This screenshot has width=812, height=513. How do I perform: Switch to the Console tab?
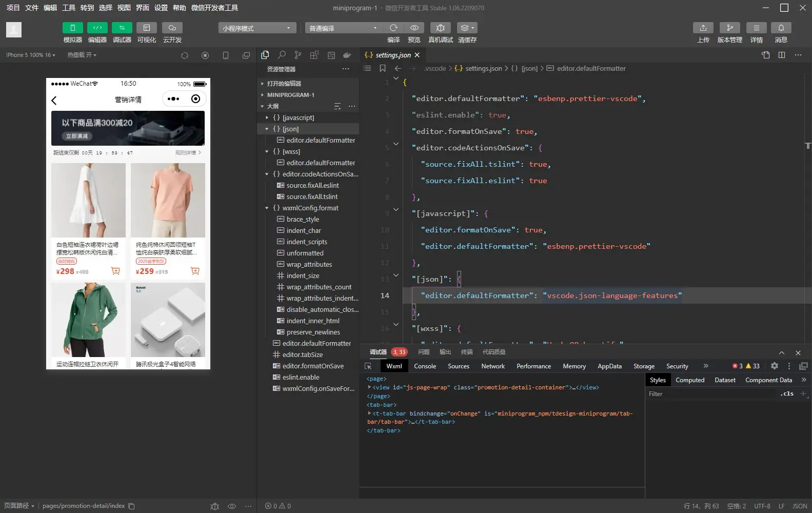pos(425,366)
